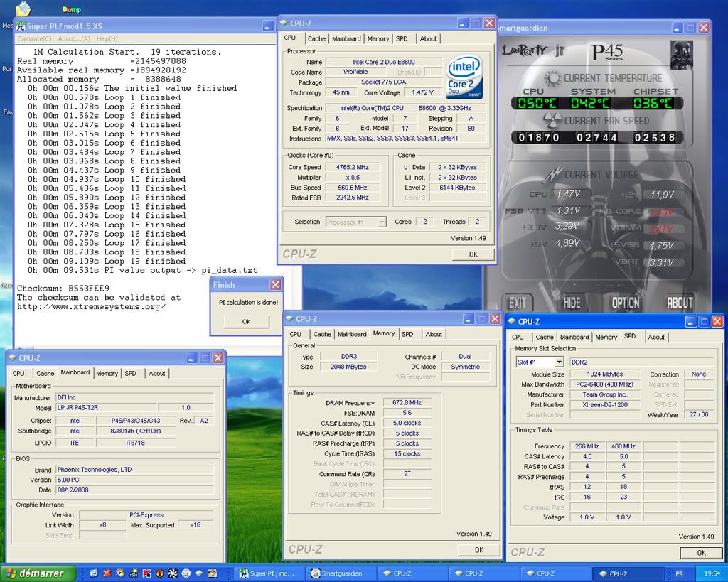Select the SPD tab in the Mainboard CPU-Z window
The image size is (728, 582).
coord(131,373)
